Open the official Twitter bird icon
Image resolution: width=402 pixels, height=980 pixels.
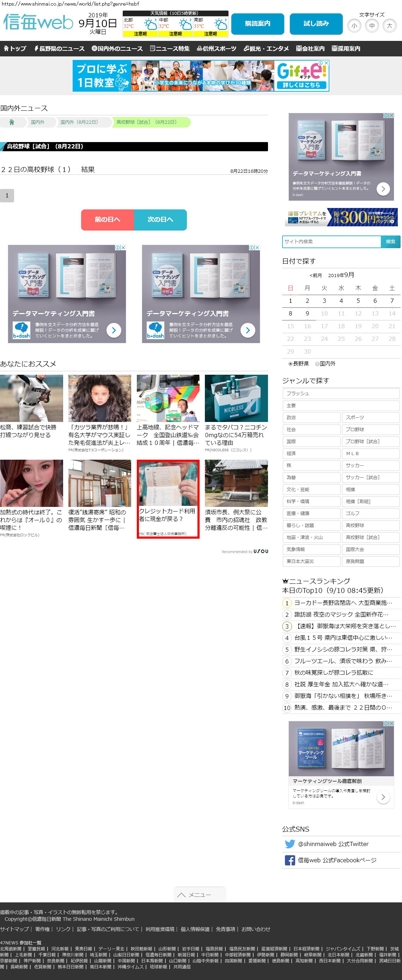click(x=290, y=844)
